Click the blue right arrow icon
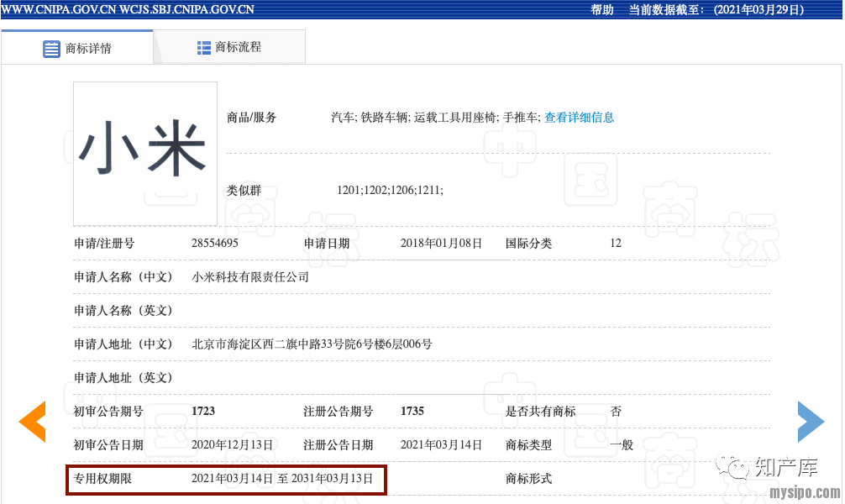Screen dimensions: 845x504 [811, 422]
